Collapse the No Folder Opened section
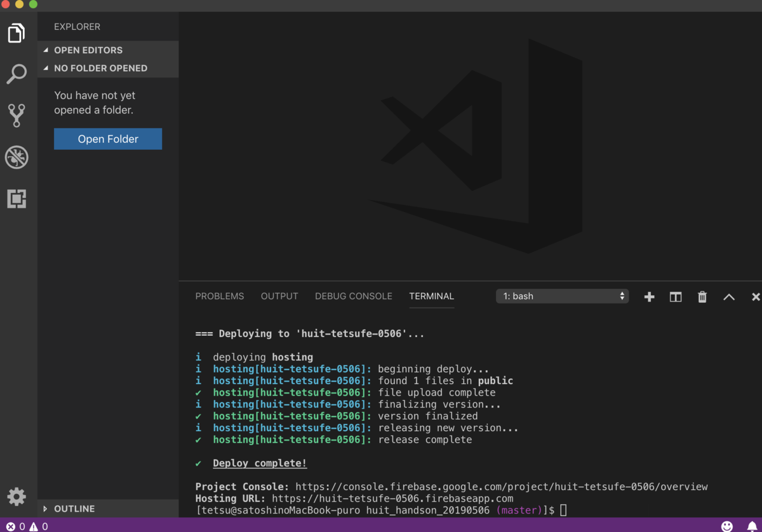 [x=108, y=68]
